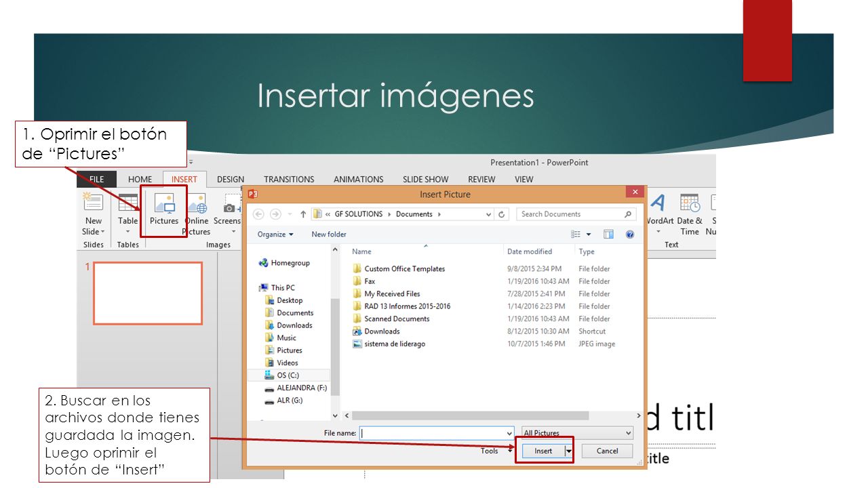The width and height of the screenshot is (868, 488).
Task: Expand the File name dropdown arrow
Action: point(509,433)
